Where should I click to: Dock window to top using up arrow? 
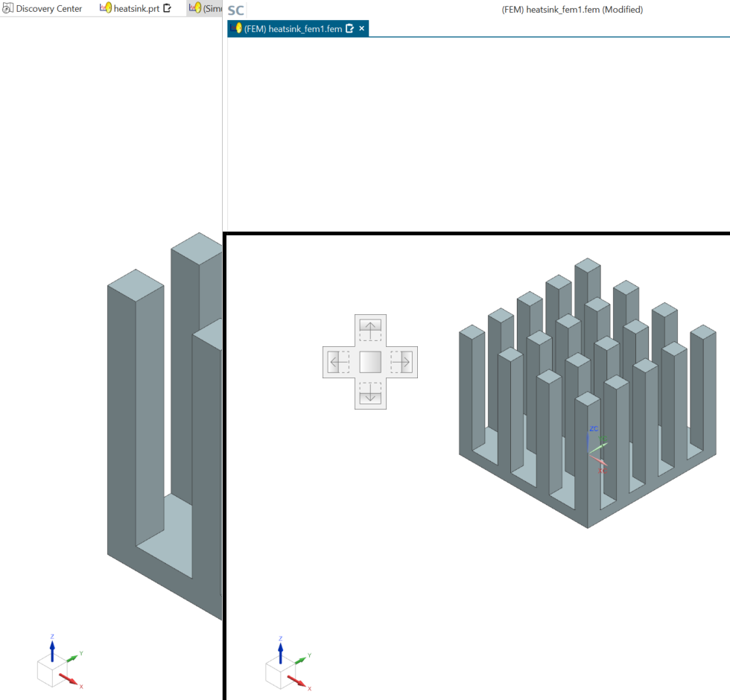pos(370,329)
